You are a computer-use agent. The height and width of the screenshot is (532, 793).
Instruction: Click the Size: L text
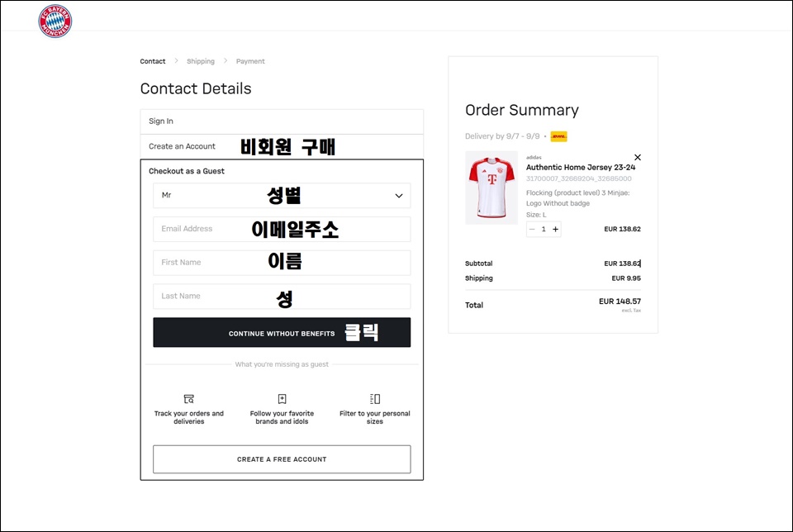tap(536, 215)
